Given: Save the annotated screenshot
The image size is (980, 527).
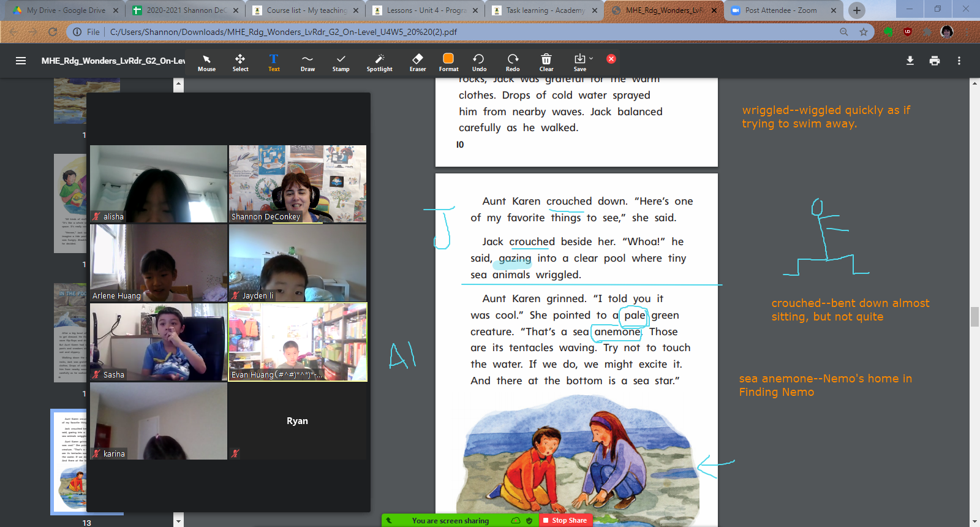Looking at the screenshot, I should coord(579,62).
